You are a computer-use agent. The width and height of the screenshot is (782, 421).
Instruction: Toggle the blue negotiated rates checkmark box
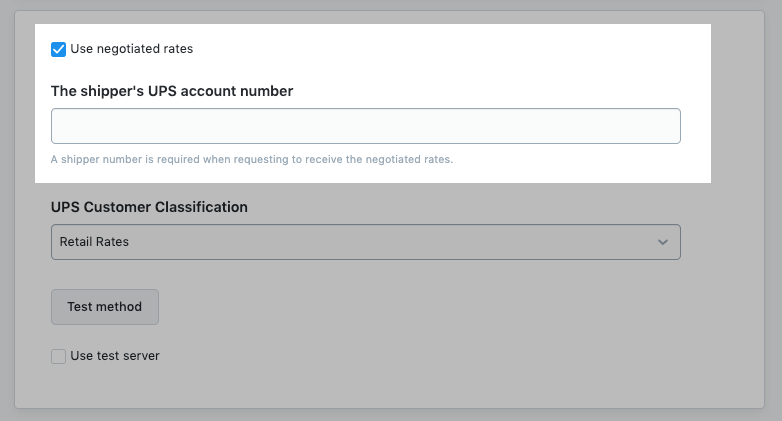coord(59,49)
